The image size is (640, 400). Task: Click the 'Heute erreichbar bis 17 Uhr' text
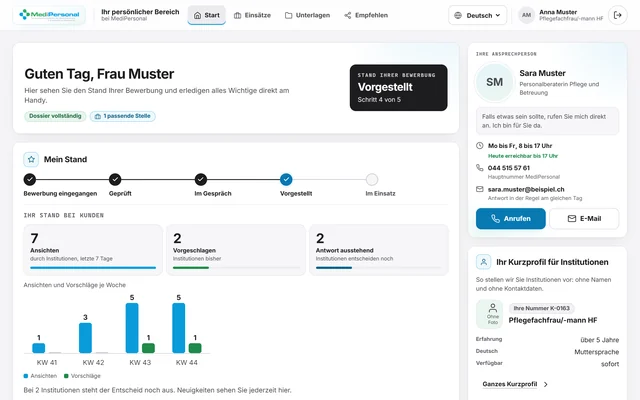coord(523,156)
